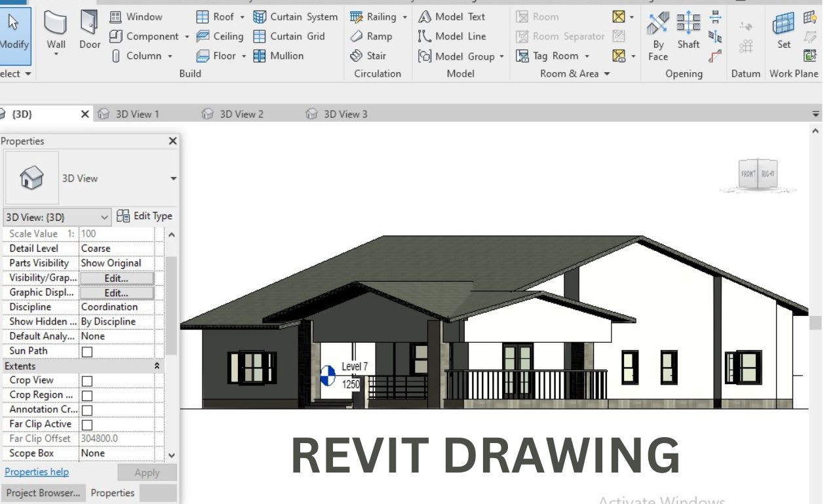
Task: Open the Project Browser tab
Action: pos(43,492)
